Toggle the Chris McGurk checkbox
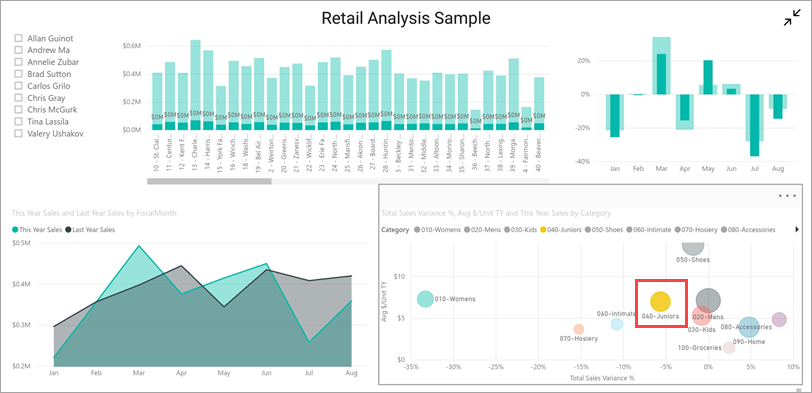This screenshot has width=812, height=393. [19, 110]
